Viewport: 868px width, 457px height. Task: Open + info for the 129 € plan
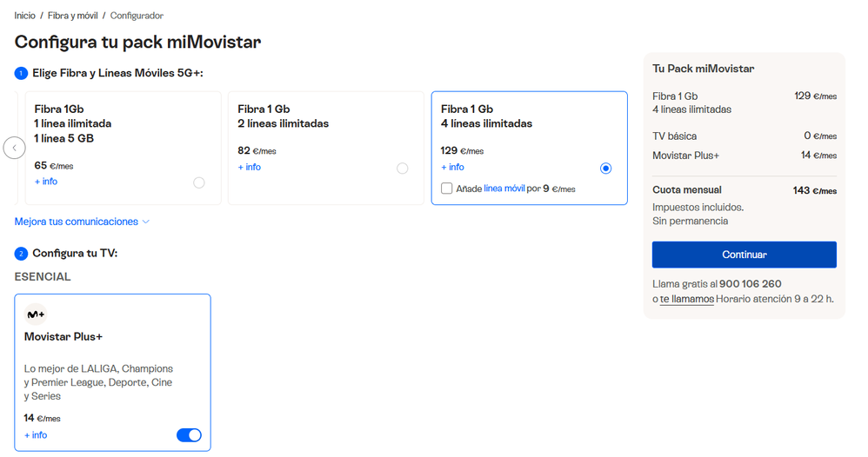pyautogui.click(x=452, y=167)
